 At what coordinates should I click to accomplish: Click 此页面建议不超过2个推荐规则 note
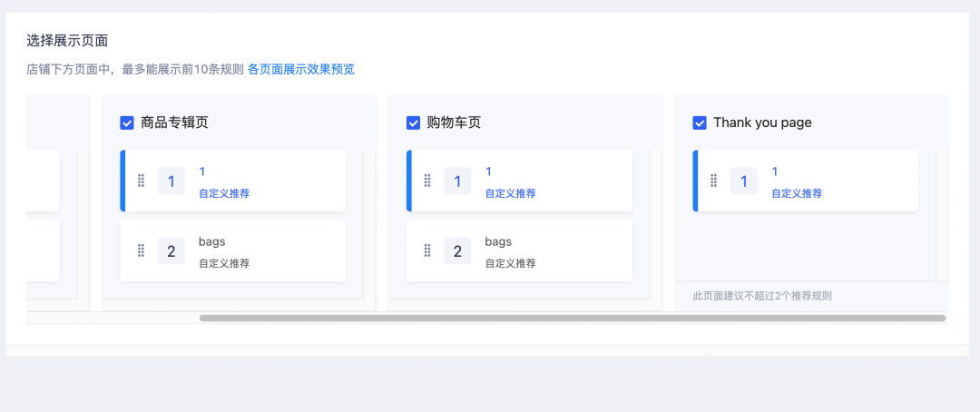point(762,296)
